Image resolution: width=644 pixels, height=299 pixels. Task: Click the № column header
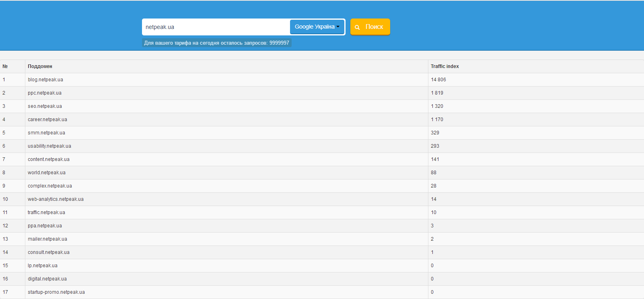pyautogui.click(x=5, y=66)
